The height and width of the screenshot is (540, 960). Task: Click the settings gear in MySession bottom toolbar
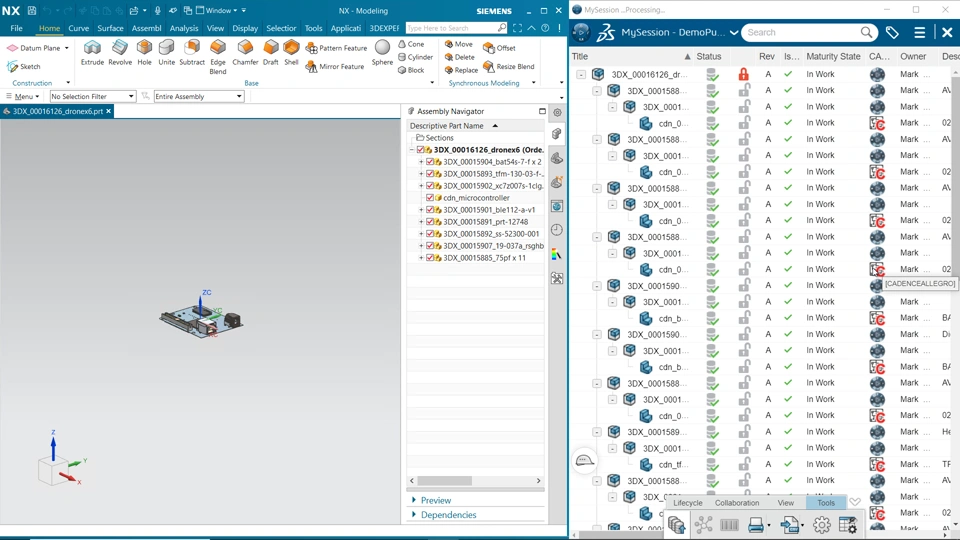(x=822, y=525)
